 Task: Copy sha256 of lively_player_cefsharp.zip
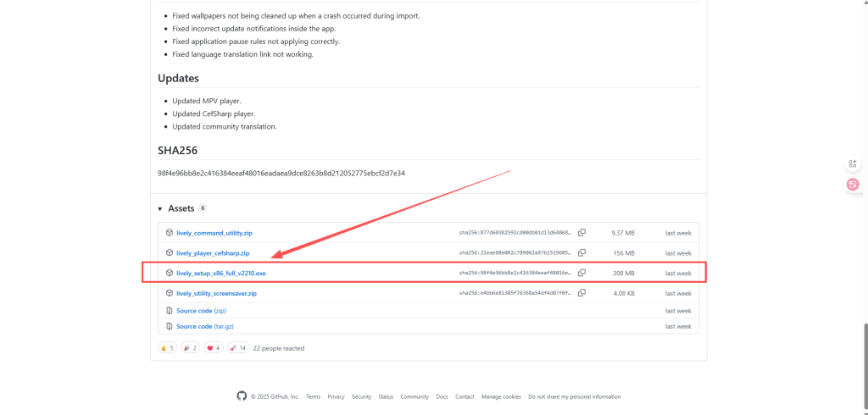(581, 253)
